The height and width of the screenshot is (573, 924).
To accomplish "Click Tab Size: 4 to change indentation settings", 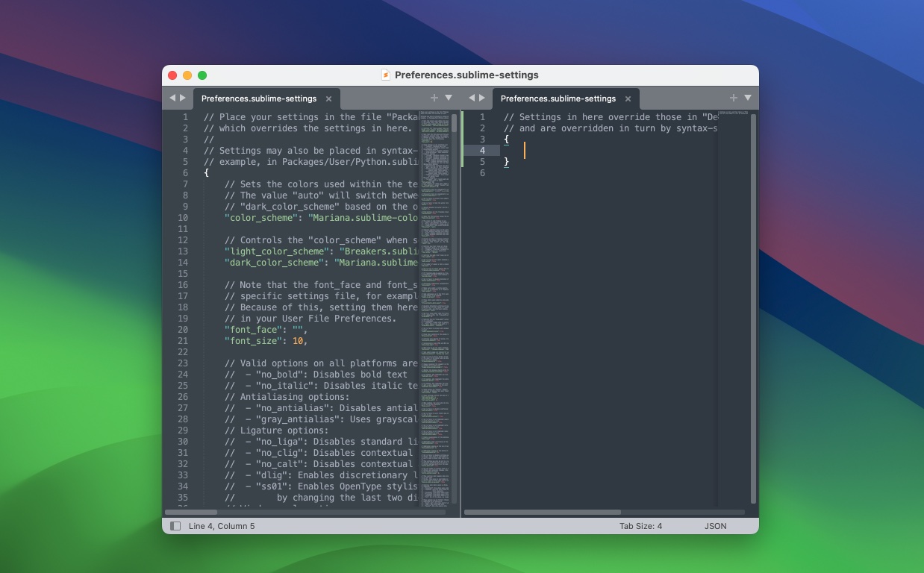I will coord(643,526).
